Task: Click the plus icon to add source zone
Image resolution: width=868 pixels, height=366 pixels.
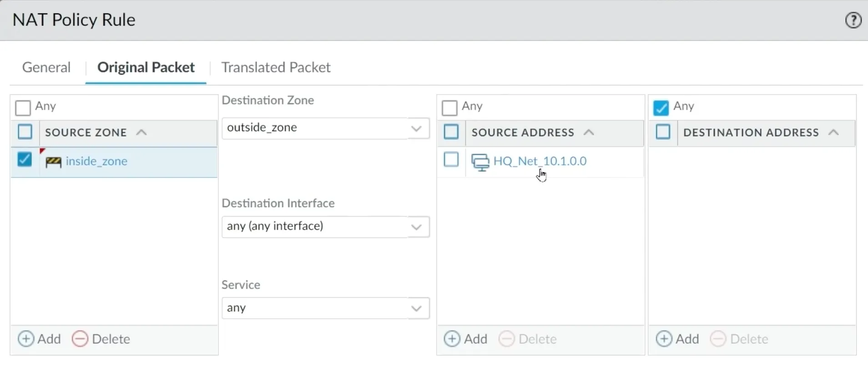Action: pyautogui.click(x=25, y=339)
